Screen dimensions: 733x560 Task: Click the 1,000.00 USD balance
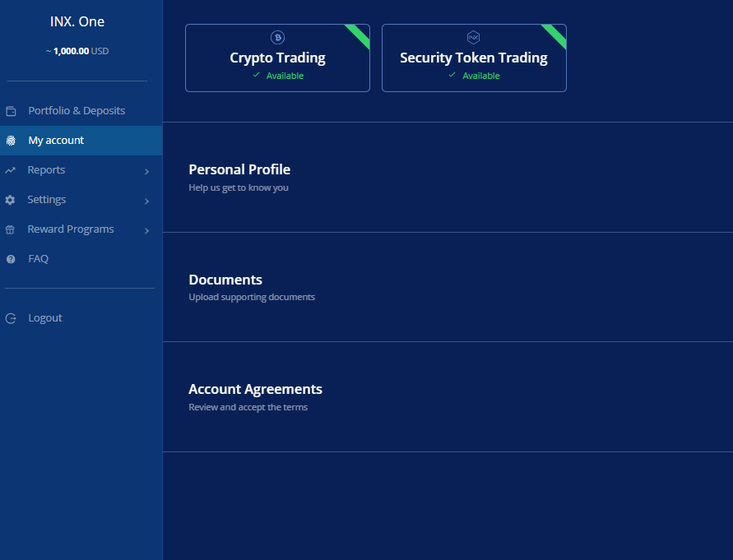pos(77,51)
